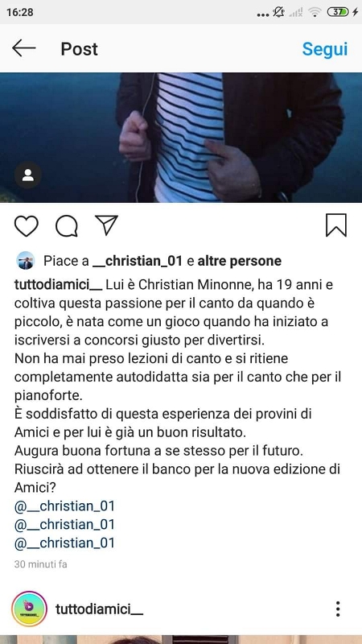The height and width of the screenshot is (644, 362).
Task: Follow the account with Segui
Action: pyautogui.click(x=325, y=49)
